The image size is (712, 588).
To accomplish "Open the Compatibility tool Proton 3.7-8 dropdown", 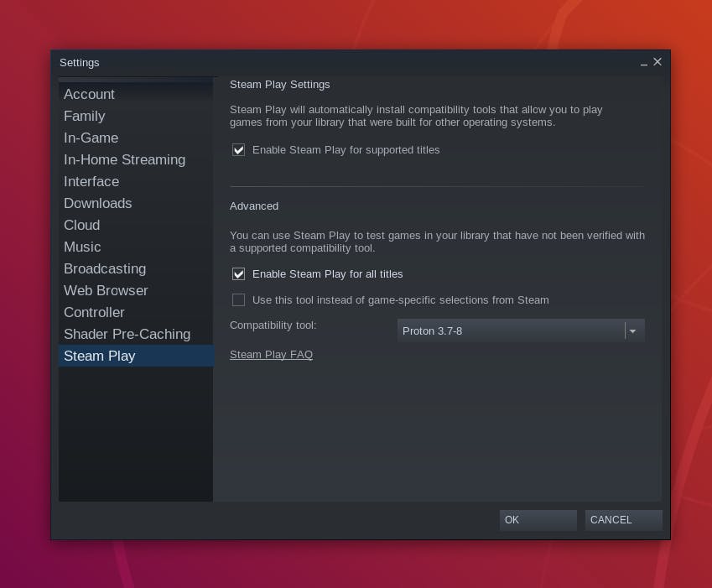I will [521, 330].
